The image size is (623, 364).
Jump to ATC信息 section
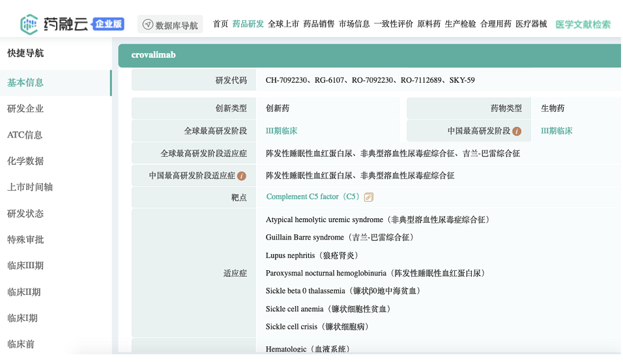25,135
